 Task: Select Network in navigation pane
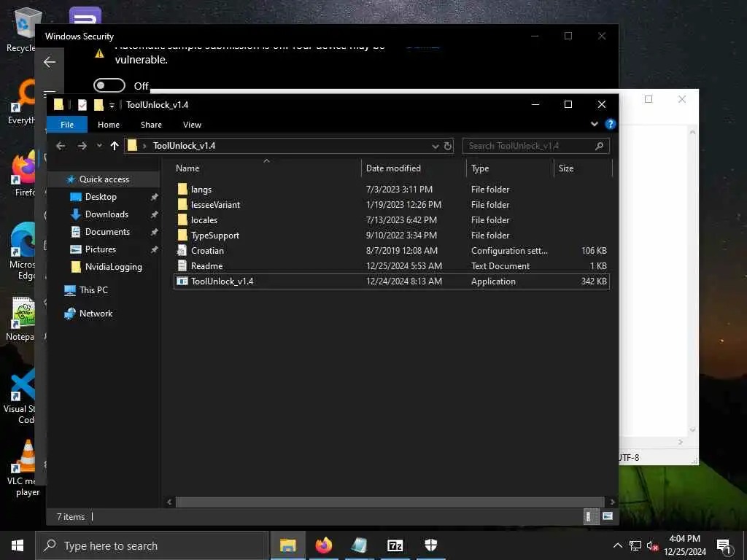[x=96, y=314]
